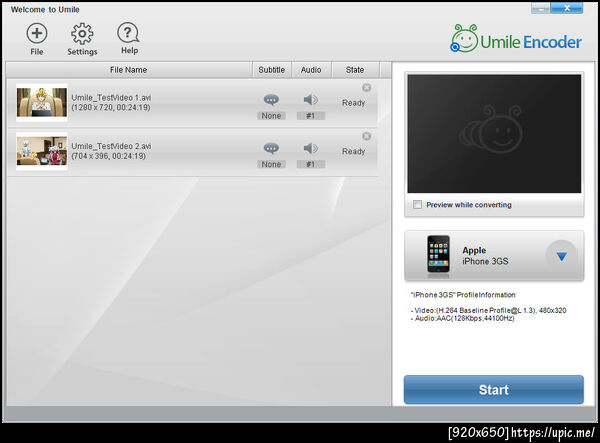
Task: Open subtitle None selector for Umile_TestVideo 1.avi
Action: [x=271, y=116]
